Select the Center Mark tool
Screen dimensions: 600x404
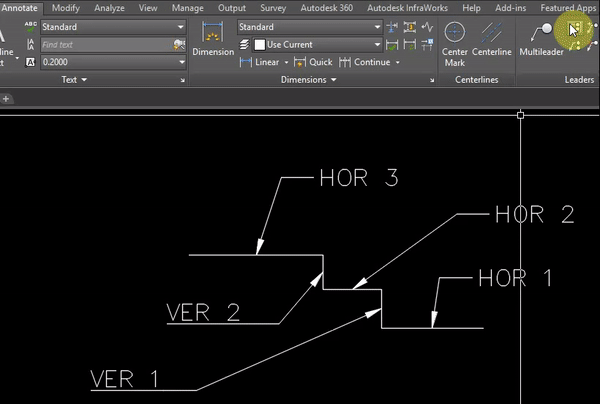point(455,44)
